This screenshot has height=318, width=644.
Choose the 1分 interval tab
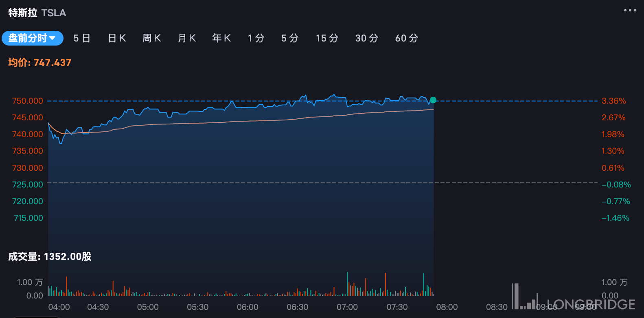(256, 38)
